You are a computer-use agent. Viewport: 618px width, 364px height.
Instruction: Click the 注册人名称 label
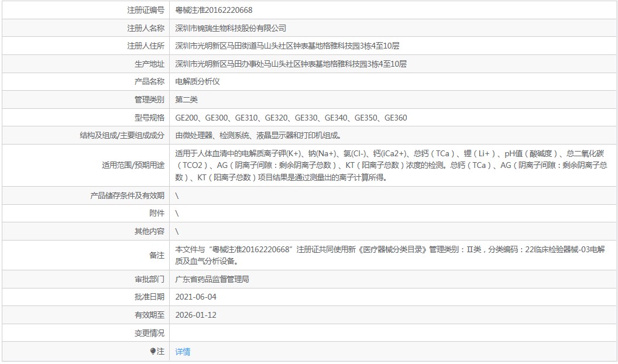146,28
